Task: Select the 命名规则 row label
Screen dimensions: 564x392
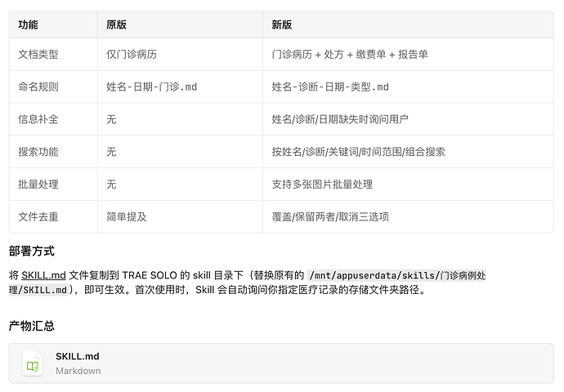Action: tap(38, 87)
